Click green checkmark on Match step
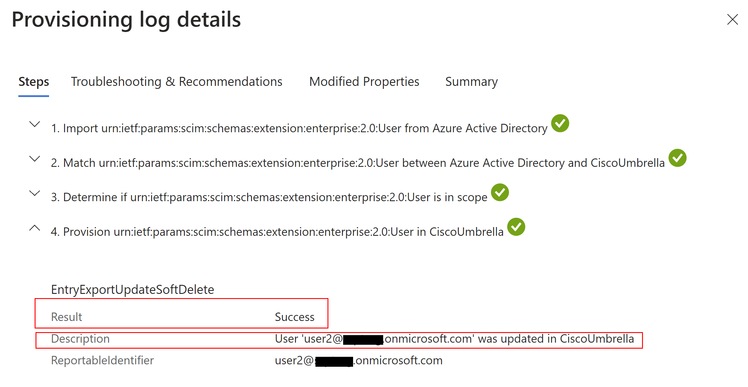The height and width of the screenshot is (387, 748). coord(677,158)
